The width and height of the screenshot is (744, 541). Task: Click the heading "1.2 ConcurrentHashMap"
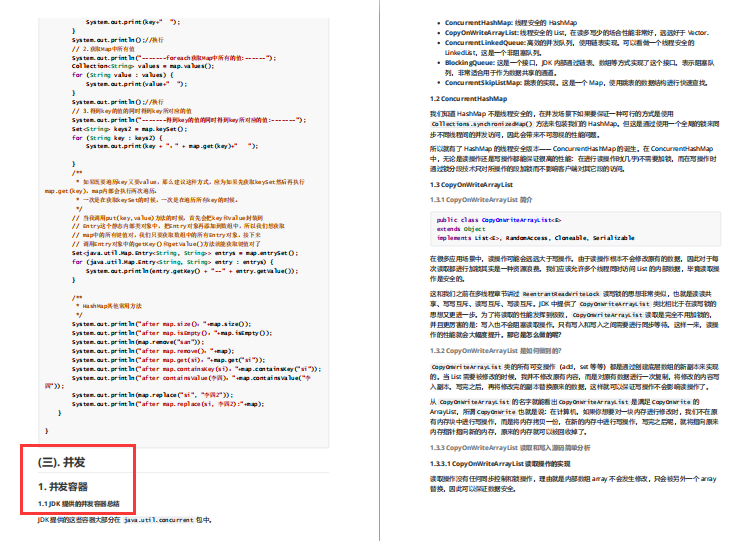[468, 99]
